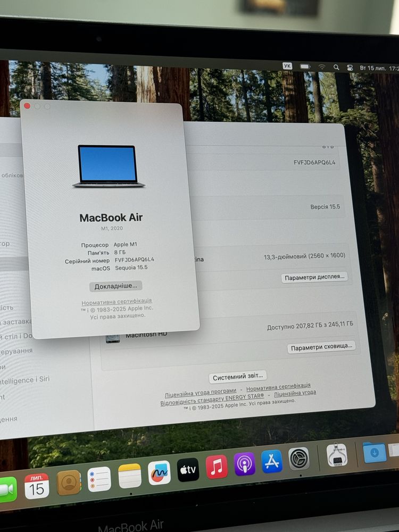Select the 8 ГБ memory value
The height and width of the screenshot is (532, 399).
click(x=120, y=252)
